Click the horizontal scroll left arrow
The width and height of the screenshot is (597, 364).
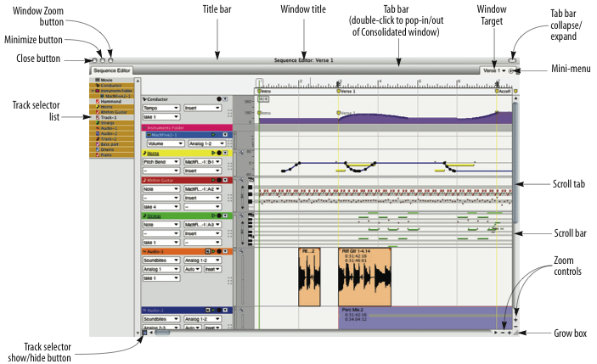[x=151, y=333]
